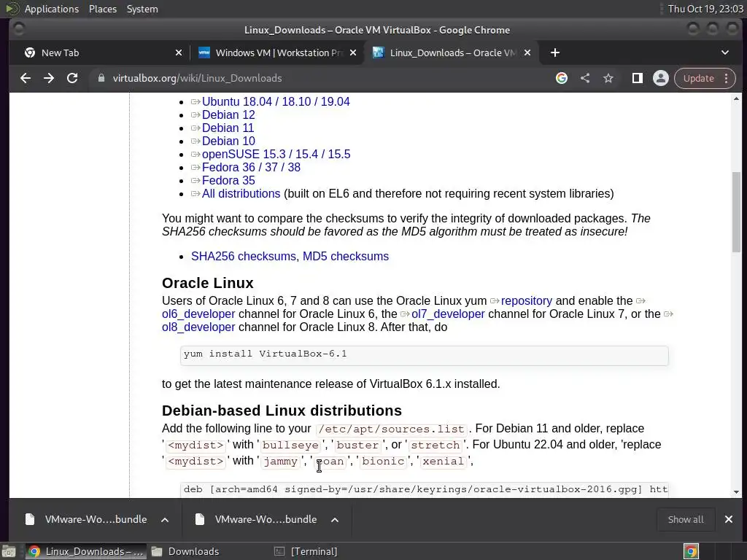The width and height of the screenshot is (747, 560).
Task: Click the clock Thu Oct 19, 23:03
Action: (x=705, y=9)
